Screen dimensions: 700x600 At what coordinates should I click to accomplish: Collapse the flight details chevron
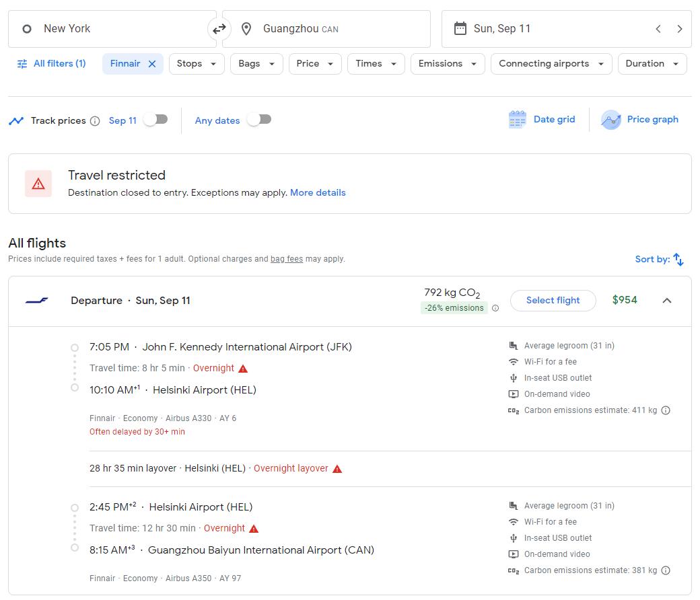click(667, 301)
